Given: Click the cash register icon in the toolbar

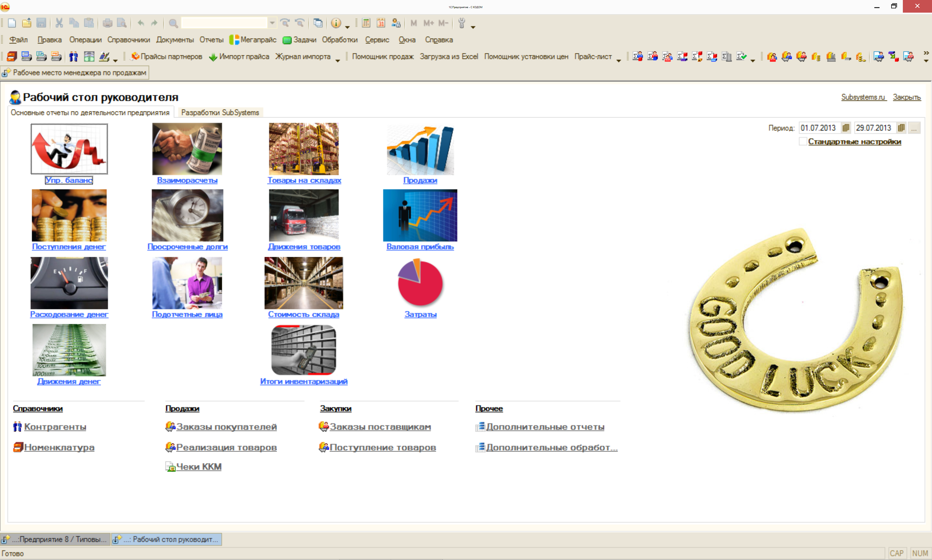Looking at the screenshot, I should click(104, 57).
